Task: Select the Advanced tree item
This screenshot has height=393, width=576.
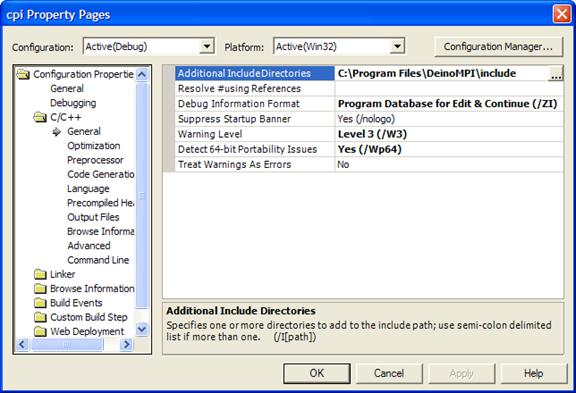Action: click(89, 246)
